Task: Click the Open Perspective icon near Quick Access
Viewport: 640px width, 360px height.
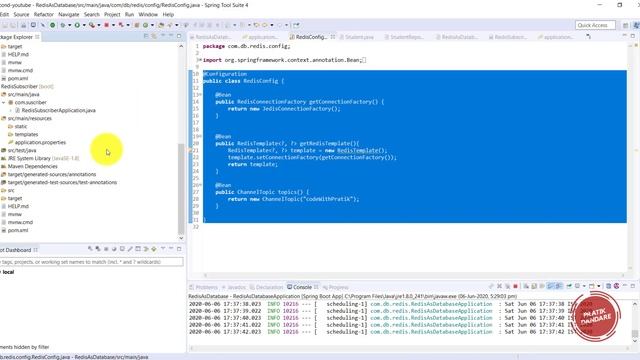Action: [625, 25]
